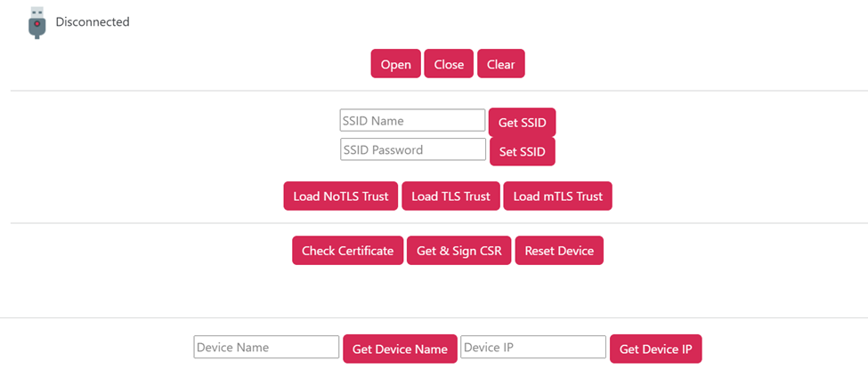Focus the SSID Name field
868x385 pixels.
coord(412,121)
